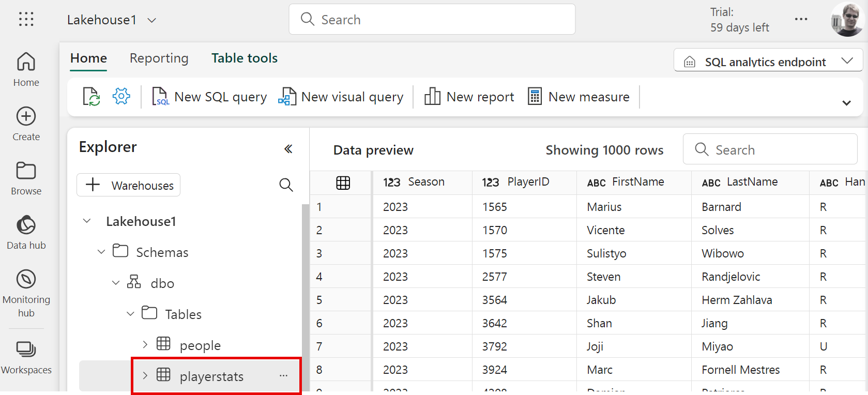Click the New SQL query label
The image size is (868, 395).
(221, 97)
